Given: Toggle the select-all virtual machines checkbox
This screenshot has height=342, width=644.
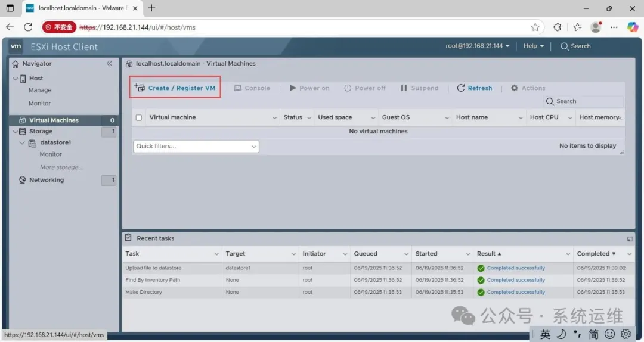Looking at the screenshot, I should [139, 117].
